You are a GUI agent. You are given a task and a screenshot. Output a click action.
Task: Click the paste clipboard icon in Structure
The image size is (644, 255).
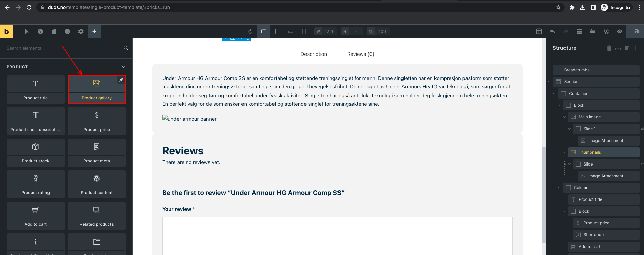click(x=609, y=48)
